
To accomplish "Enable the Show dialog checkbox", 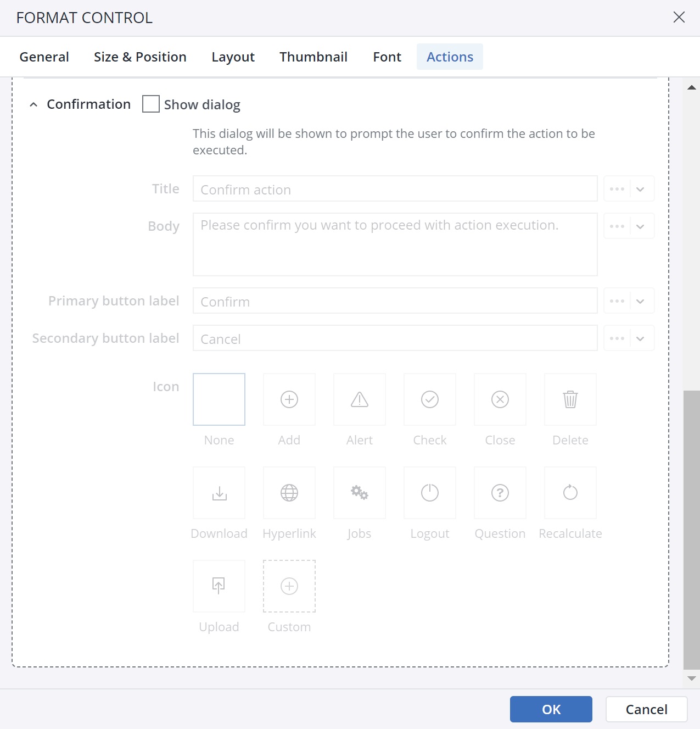I will tap(151, 104).
